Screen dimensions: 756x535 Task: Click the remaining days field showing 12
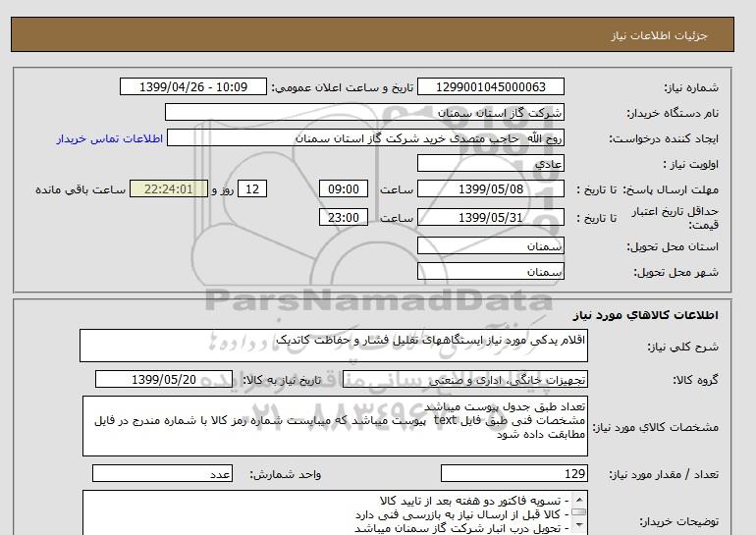coord(252,188)
